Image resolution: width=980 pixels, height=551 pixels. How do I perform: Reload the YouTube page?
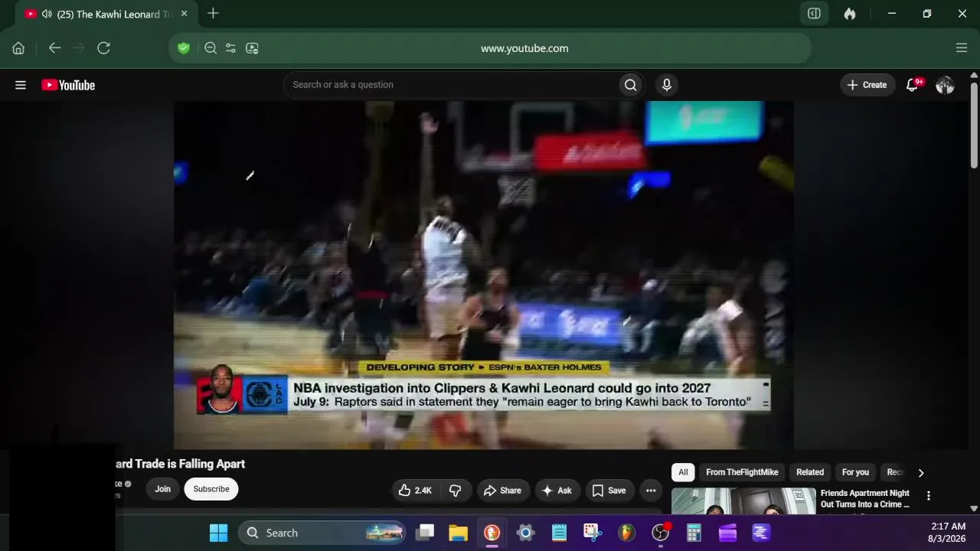[103, 48]
